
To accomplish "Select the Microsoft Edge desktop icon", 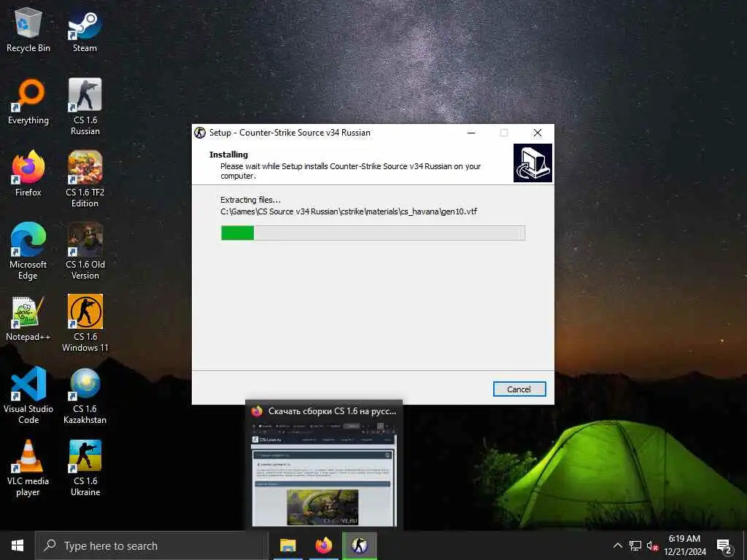I will 28,251.
